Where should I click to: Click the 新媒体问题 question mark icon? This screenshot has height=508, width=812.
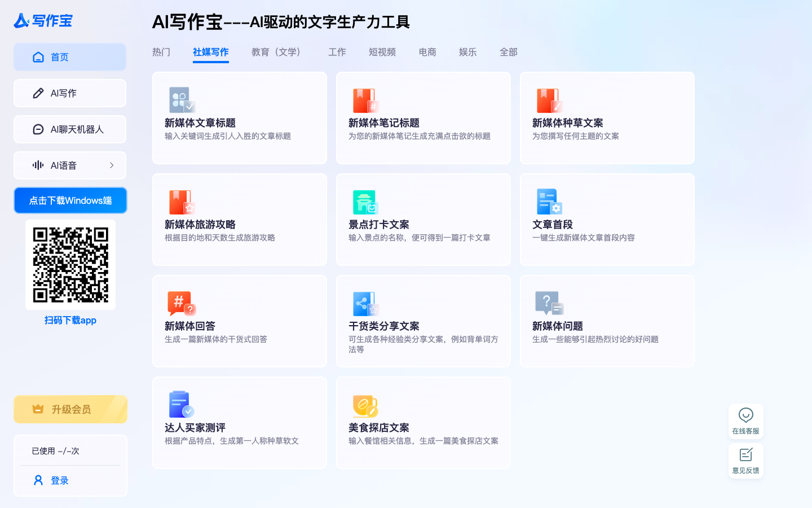(550, 304)
